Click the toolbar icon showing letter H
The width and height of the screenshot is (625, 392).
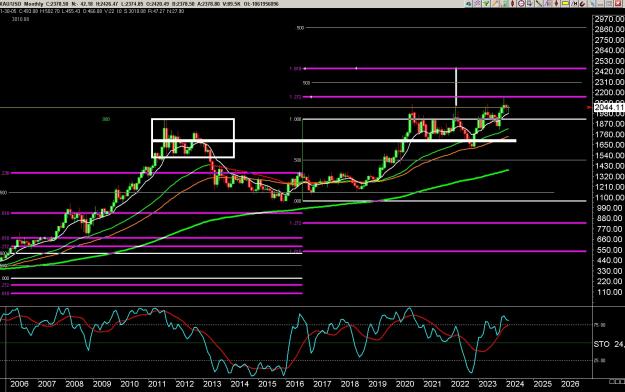[x=574, y=4]
